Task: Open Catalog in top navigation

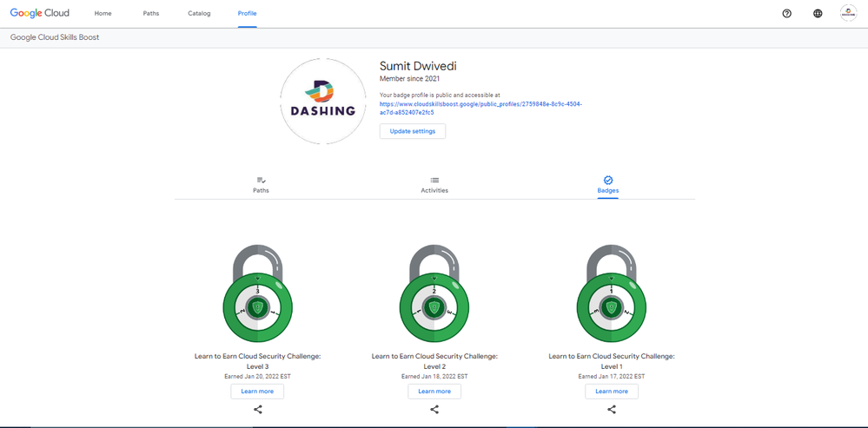Action: [x=199, y=13]
